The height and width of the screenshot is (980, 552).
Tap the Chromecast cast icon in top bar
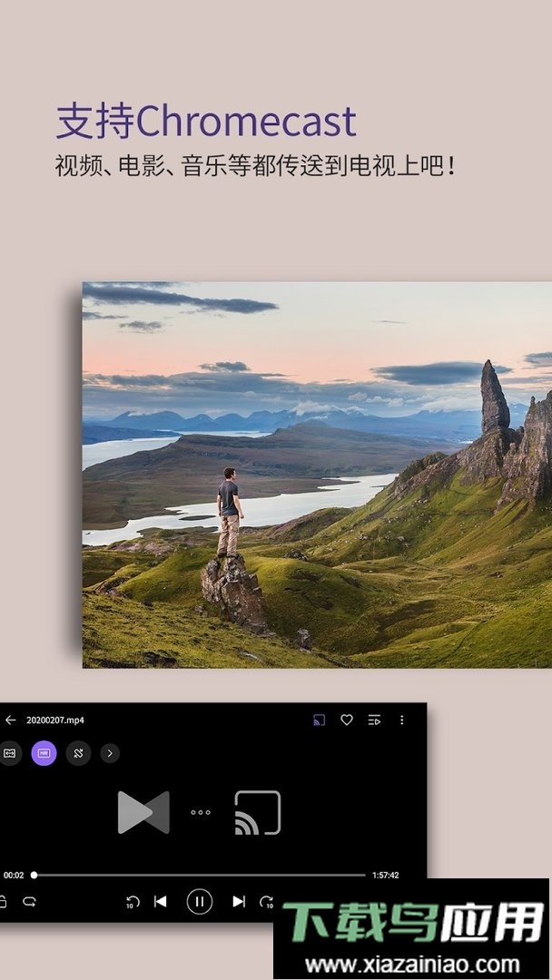[x=319, y=720]
